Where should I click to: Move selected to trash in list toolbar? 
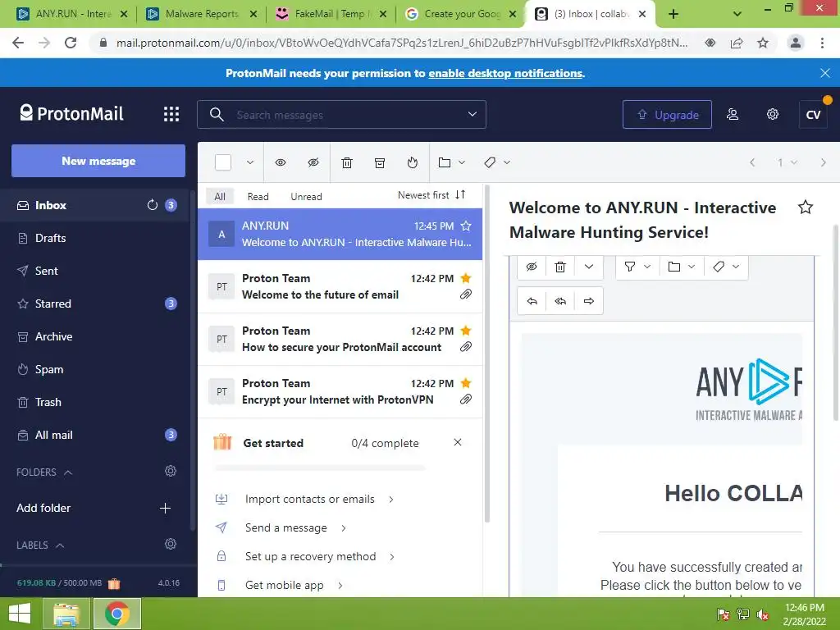pyautogui.click(x=347, y=162)
